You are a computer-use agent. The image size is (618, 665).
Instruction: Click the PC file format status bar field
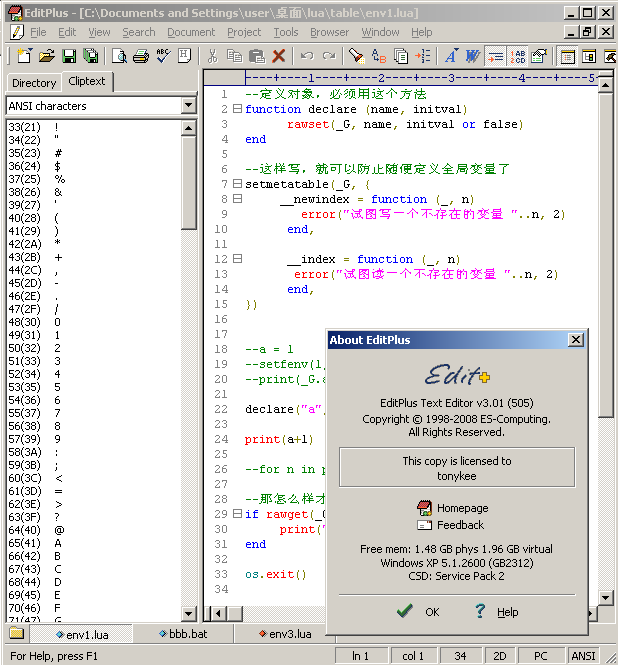click(x=541, y=656)
